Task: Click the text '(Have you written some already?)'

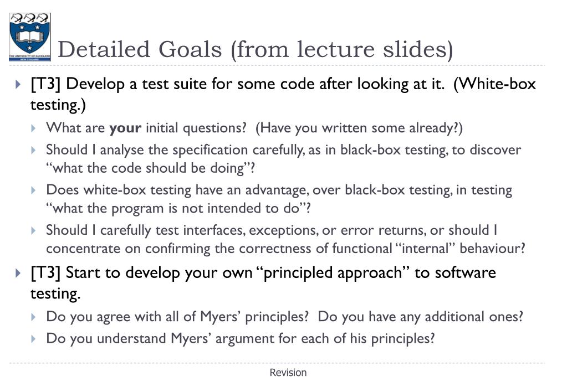Action: (359, 128)
